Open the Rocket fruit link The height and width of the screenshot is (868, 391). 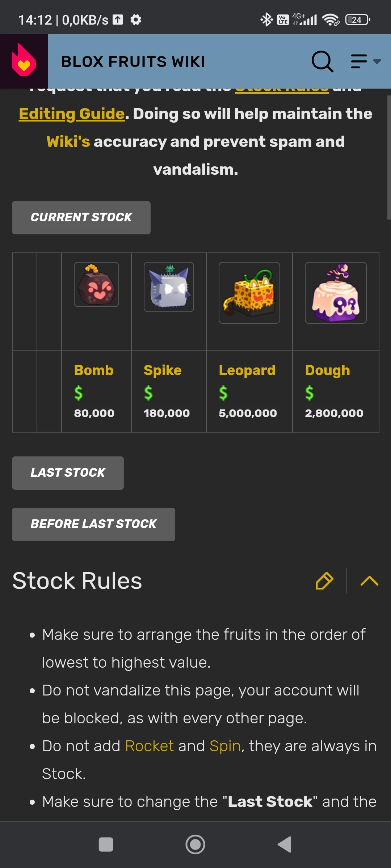pos(149,746)
